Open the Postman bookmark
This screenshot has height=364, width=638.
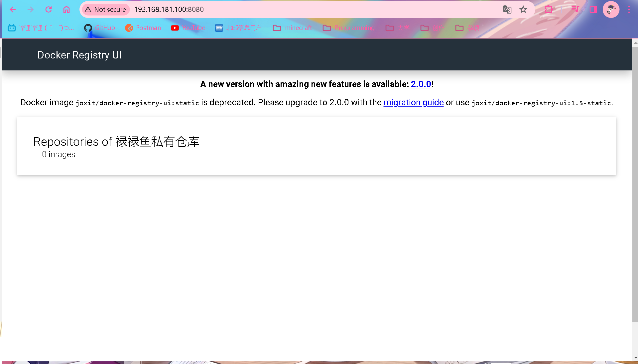click(x=143, y=28)
